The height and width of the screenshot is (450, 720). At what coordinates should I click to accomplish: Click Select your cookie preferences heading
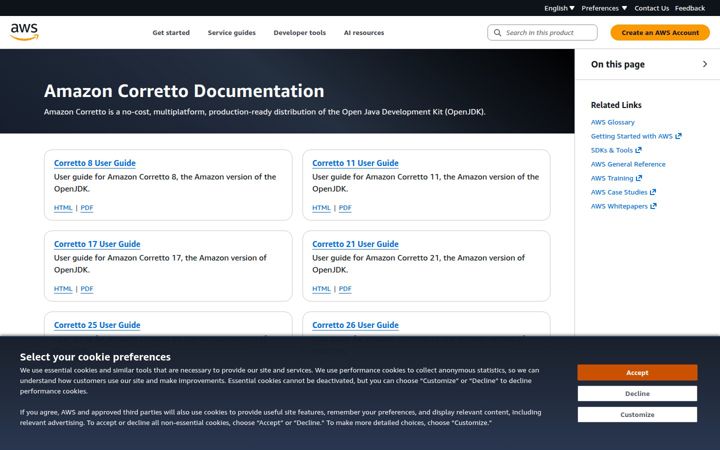(95, 357)
